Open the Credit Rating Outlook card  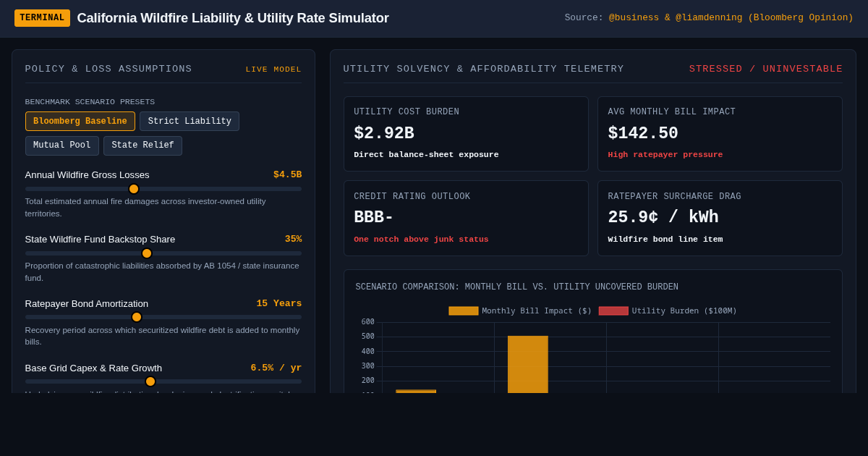pyautogui.click(x=466, y=218)
